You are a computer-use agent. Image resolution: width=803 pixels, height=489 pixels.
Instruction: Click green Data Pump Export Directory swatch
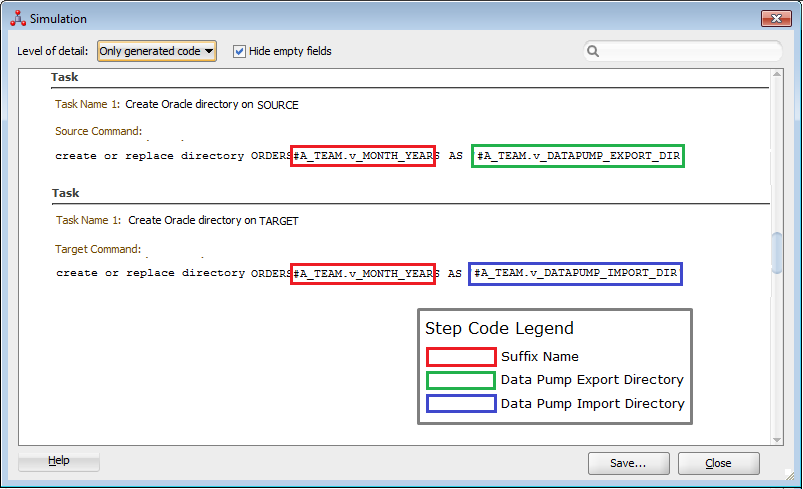(461, 380)
